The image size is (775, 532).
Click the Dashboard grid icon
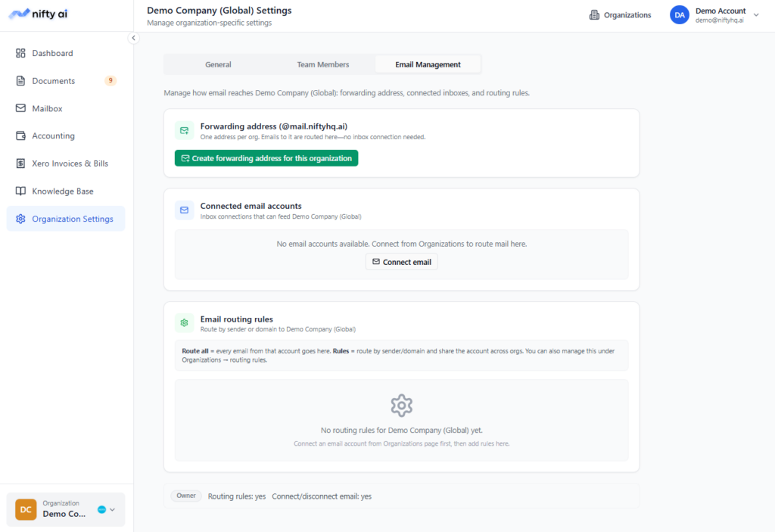(x=20, y=53)
